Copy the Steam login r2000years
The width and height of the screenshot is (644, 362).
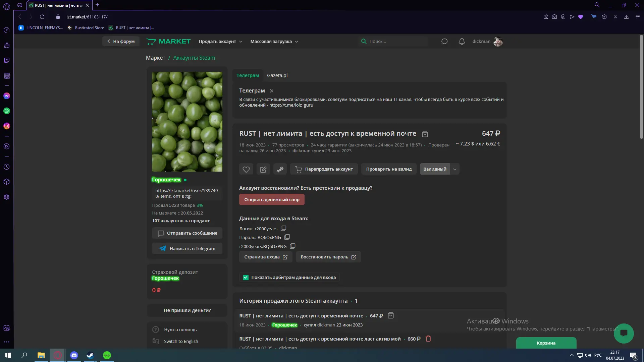(283, 228)
